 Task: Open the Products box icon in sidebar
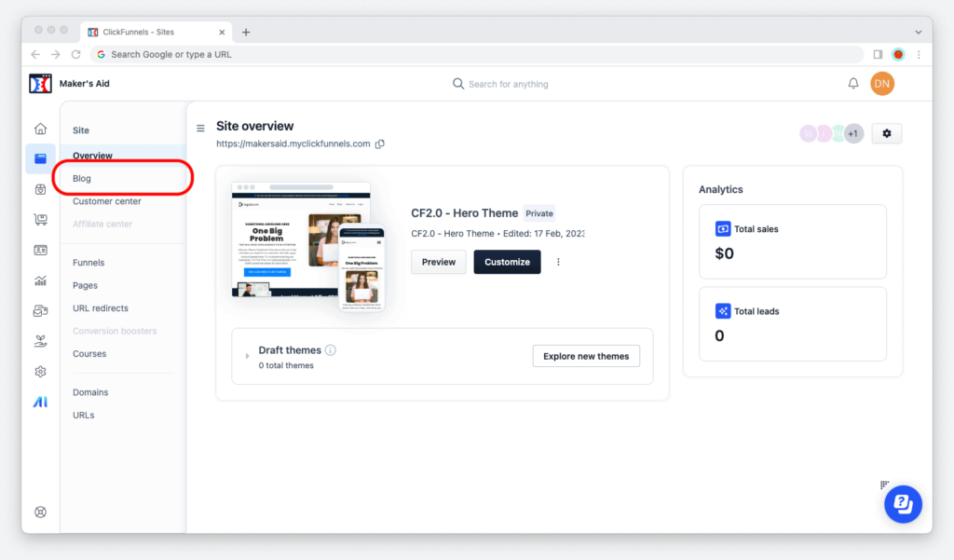coord(40,189)
